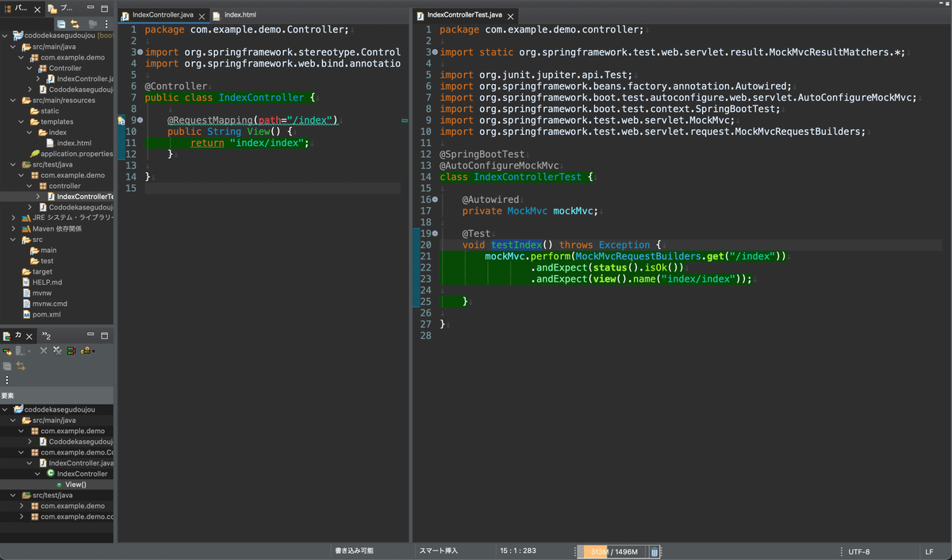The width and height of the screenshot is (952, 560).
Task: Click the Merge Sessions icon in Coverage view
Action: (71, 351)
